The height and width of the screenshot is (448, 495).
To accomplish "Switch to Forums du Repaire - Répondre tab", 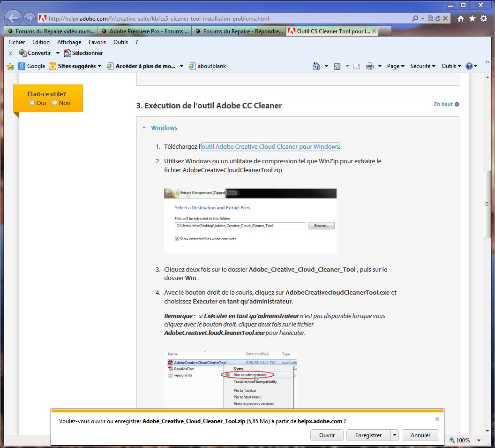I will pos(239,31).
